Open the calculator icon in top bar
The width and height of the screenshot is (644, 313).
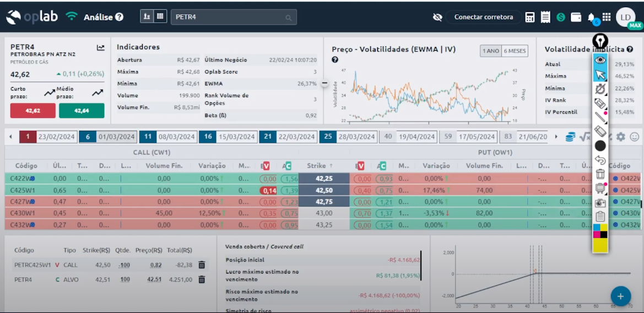(530, 17)
